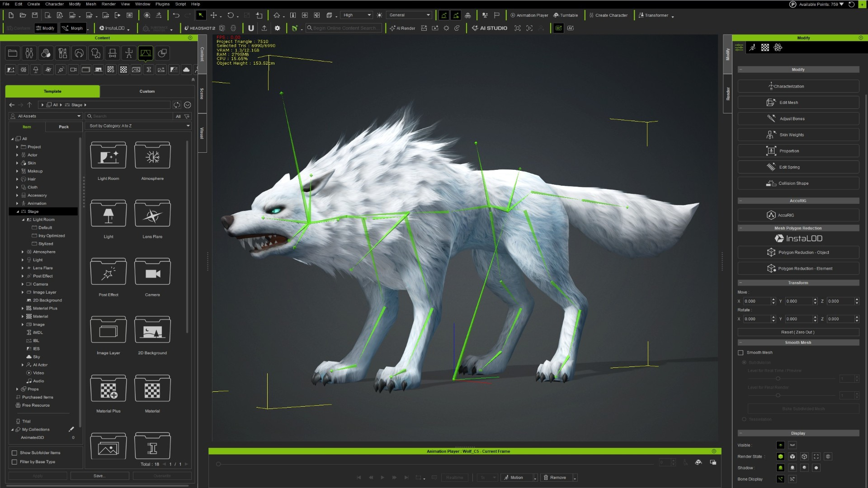
Task: Click the Move X value field
Action: (x=757, y=301)
